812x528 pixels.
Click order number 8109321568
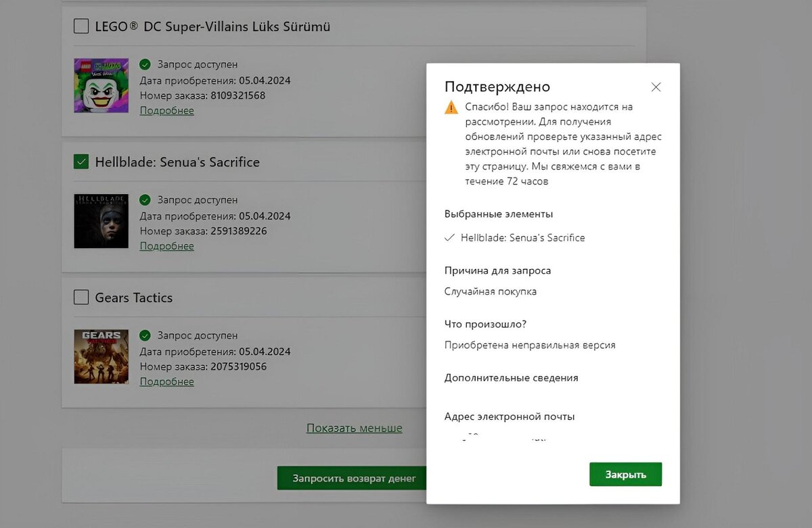[238, 95]
